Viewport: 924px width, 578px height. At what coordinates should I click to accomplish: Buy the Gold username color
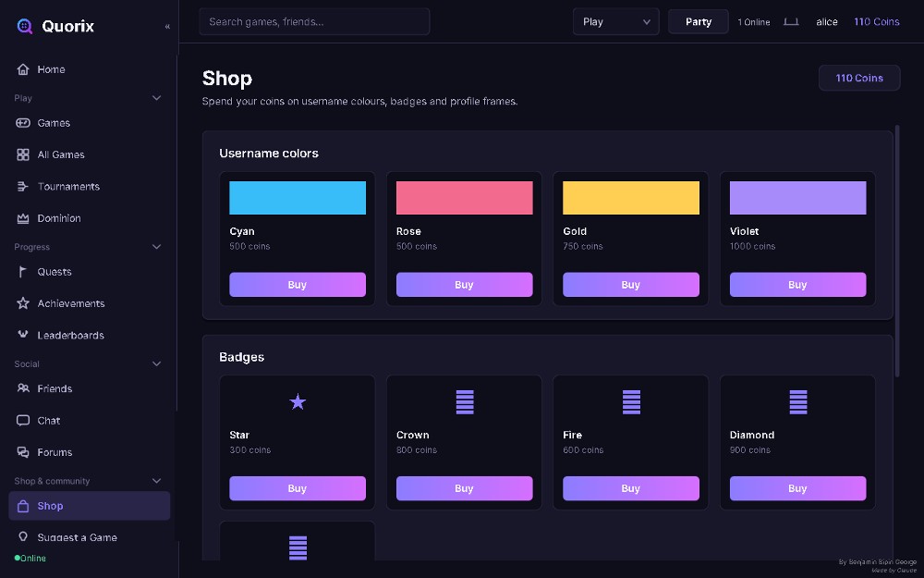631,284
